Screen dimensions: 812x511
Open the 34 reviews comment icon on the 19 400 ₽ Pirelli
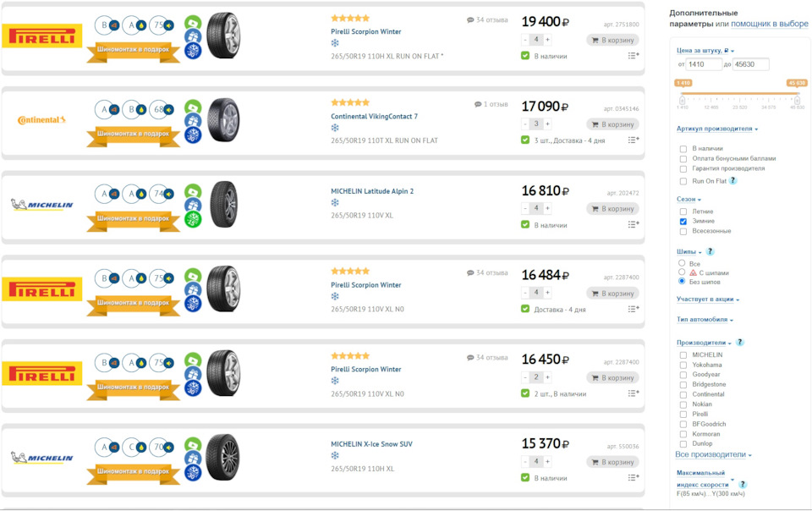[470, 20]
